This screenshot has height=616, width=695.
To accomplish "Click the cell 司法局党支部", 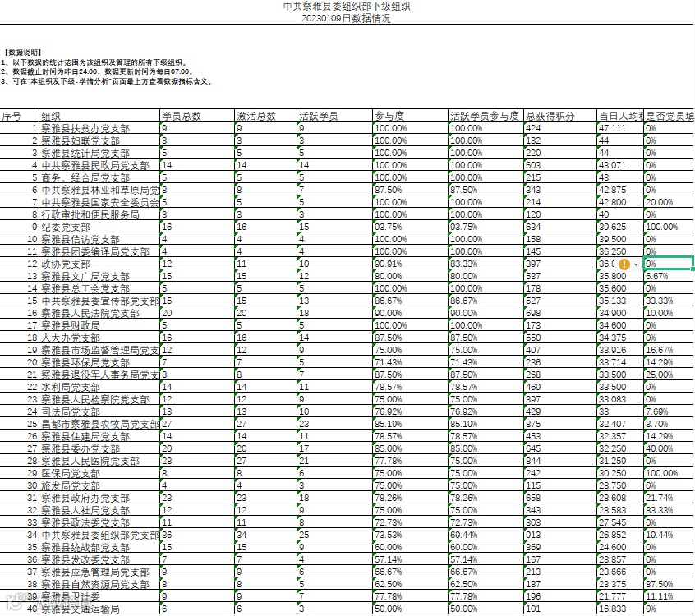I will [99, 411].
